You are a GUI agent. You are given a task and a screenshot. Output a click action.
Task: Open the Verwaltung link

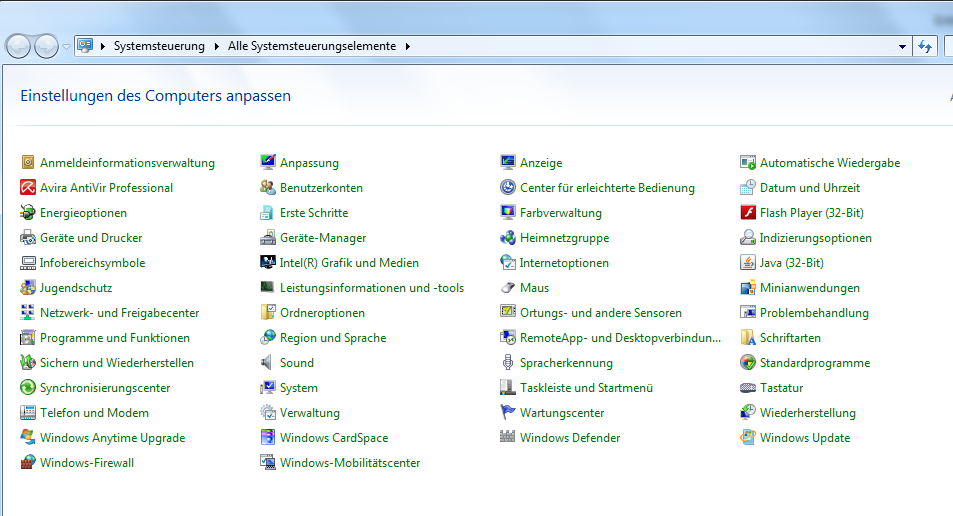tap(310, 413)
